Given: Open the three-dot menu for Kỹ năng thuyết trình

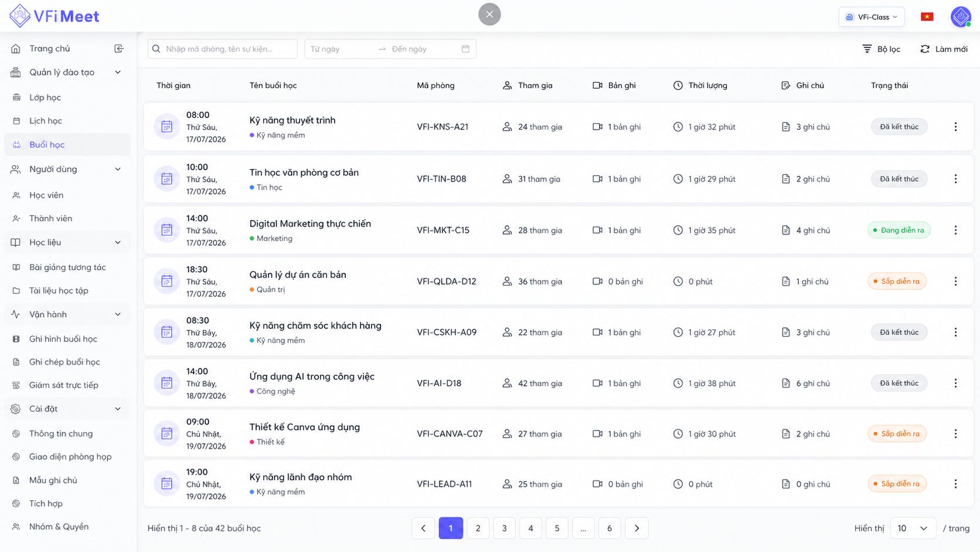Looking at the screenshot, I should click(955, 127).
